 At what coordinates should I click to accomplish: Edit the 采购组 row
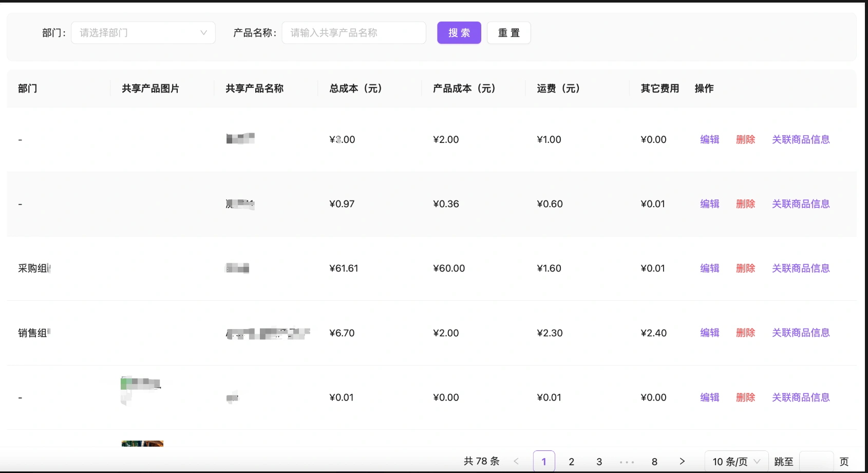(710, 268)
